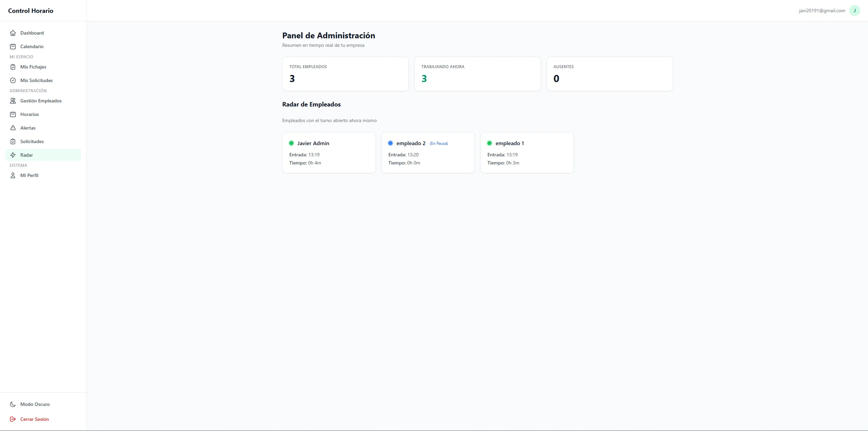Click the Cerrar Sesión logout icon
The height and width of the screenshot is (431, 868).
pos(13,419)
